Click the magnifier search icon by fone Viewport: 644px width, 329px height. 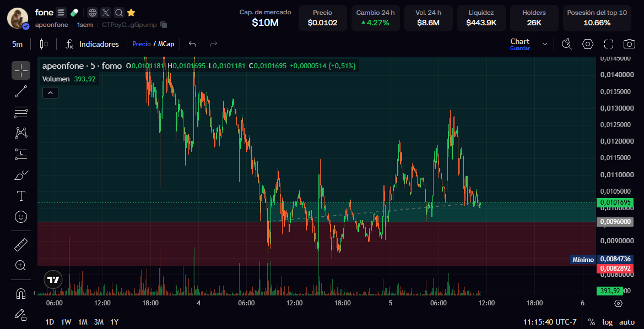click(118, 13)
